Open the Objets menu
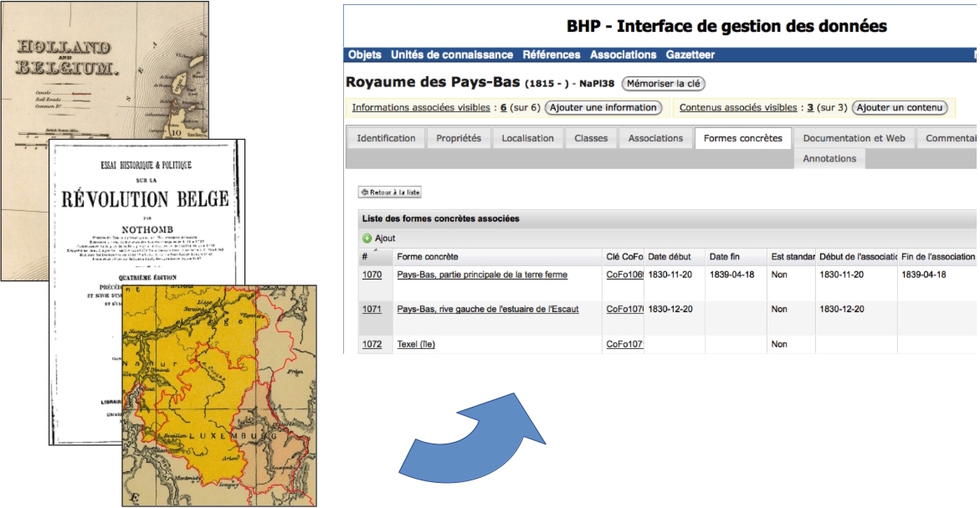The height and width of the screenshot is (508, 980). click(x=365, y=55)
